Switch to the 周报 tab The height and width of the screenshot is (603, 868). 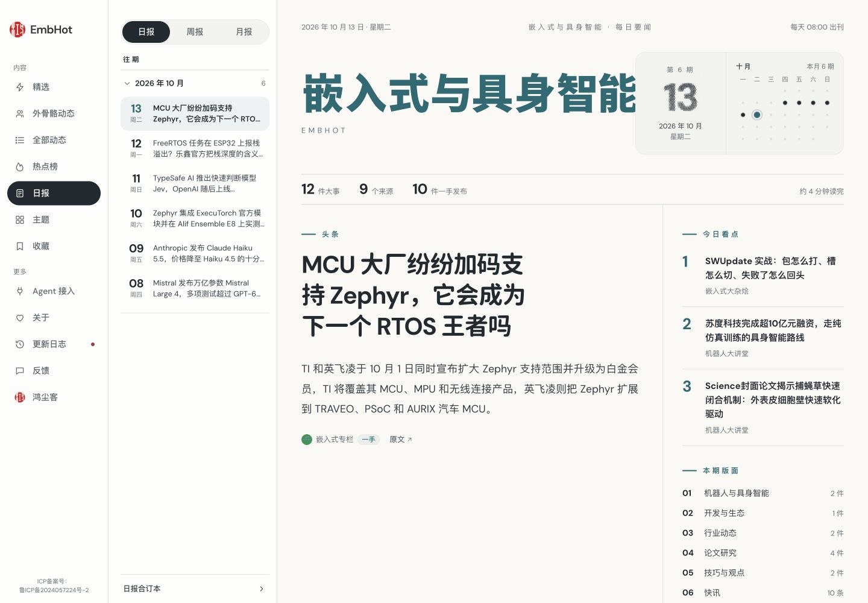(195, 32)
